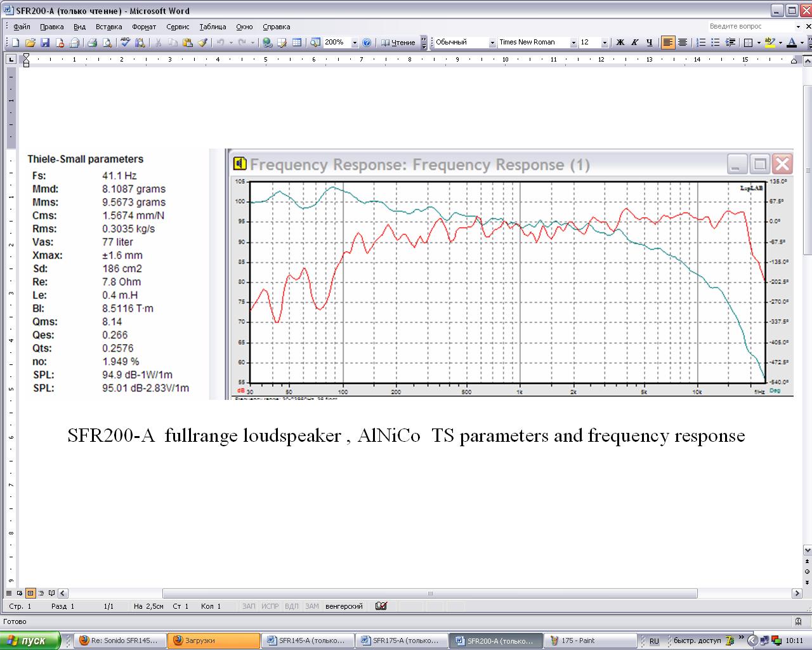
Task: Open the Правка menu
Action: (x=51, y=27)
